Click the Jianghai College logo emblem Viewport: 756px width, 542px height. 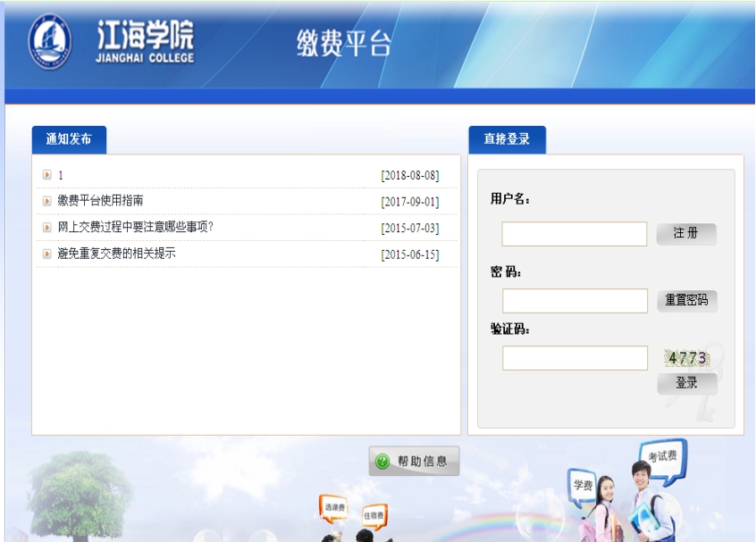click(49, 41)
